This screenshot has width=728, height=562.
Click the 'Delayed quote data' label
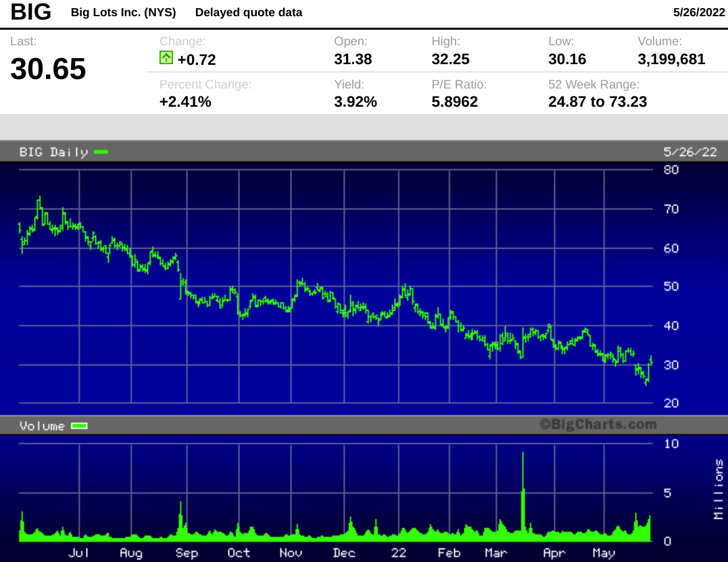pyautogui.click(x=248, y=13)
